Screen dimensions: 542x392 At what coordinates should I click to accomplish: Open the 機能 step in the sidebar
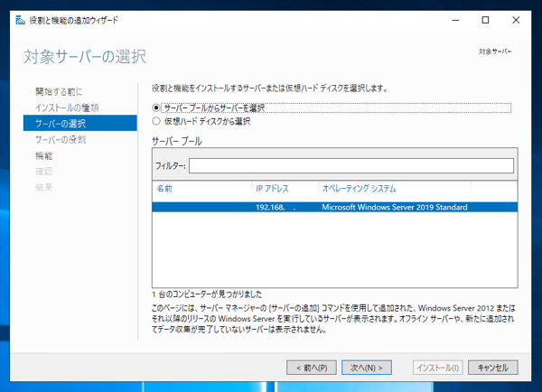tap(44, 156)
